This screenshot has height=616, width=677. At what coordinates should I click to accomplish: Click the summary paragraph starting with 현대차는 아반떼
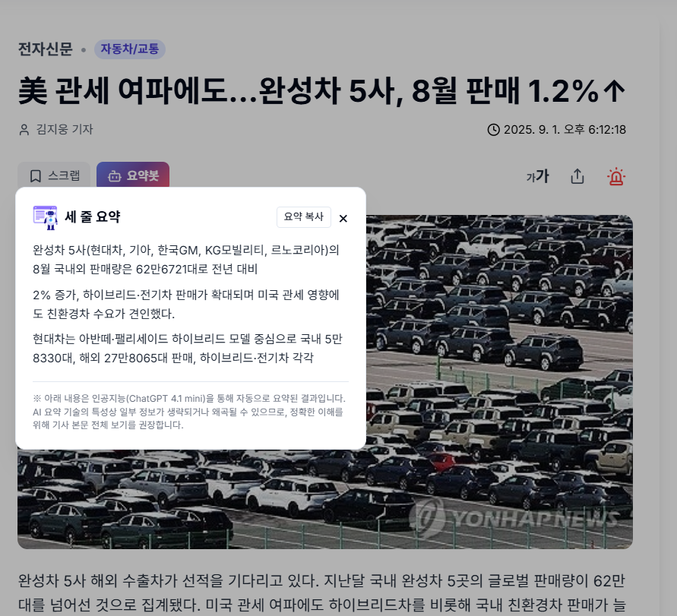point(188,348)
